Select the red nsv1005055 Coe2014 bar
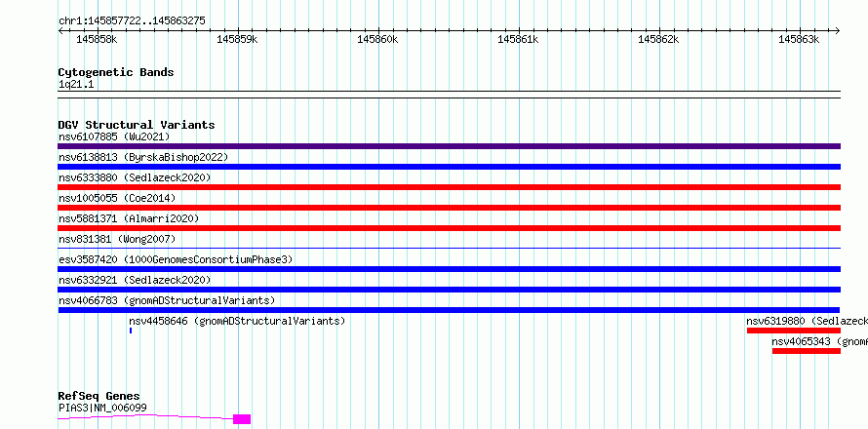 tap(449, 208)
